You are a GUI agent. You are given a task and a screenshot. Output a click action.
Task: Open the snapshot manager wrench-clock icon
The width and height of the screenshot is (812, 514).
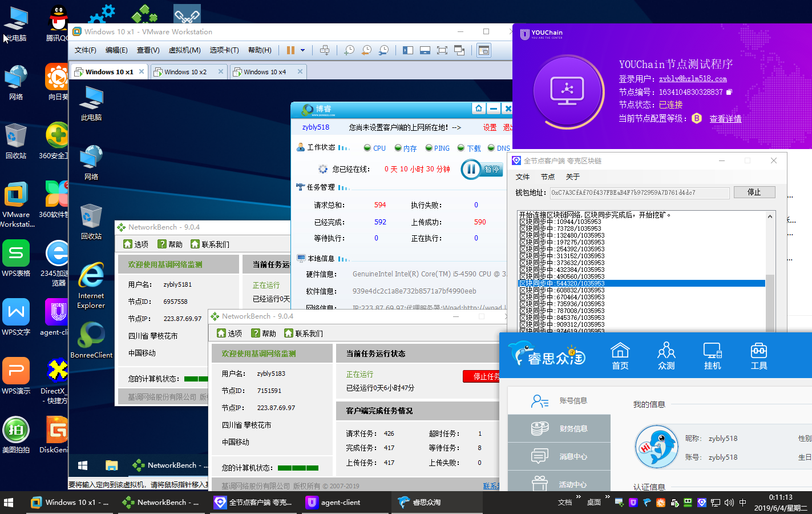click(x=383, y=50)
